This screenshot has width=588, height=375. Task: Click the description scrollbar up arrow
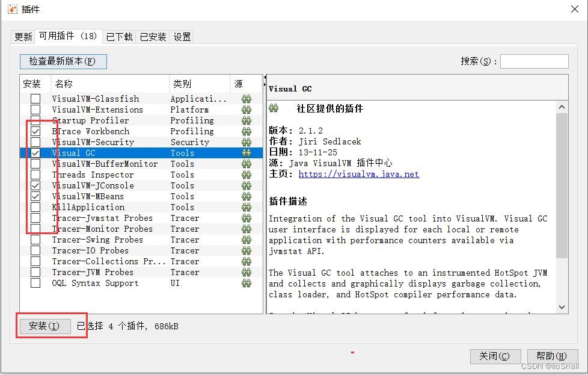(562, 107)
